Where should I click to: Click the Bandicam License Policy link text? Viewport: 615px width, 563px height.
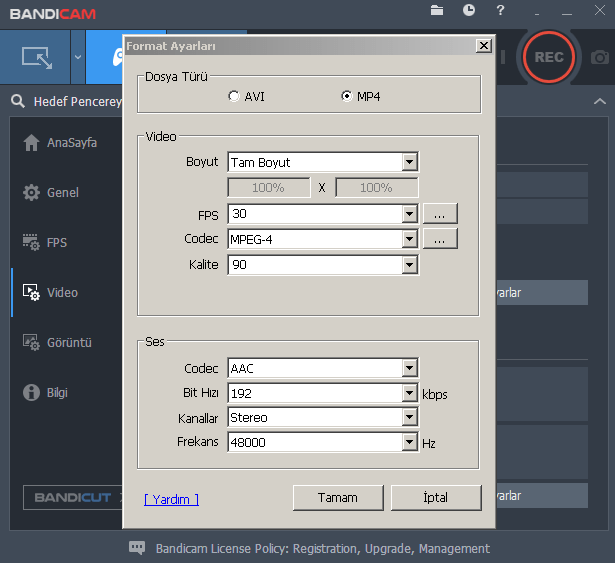(x=322, y=548)
